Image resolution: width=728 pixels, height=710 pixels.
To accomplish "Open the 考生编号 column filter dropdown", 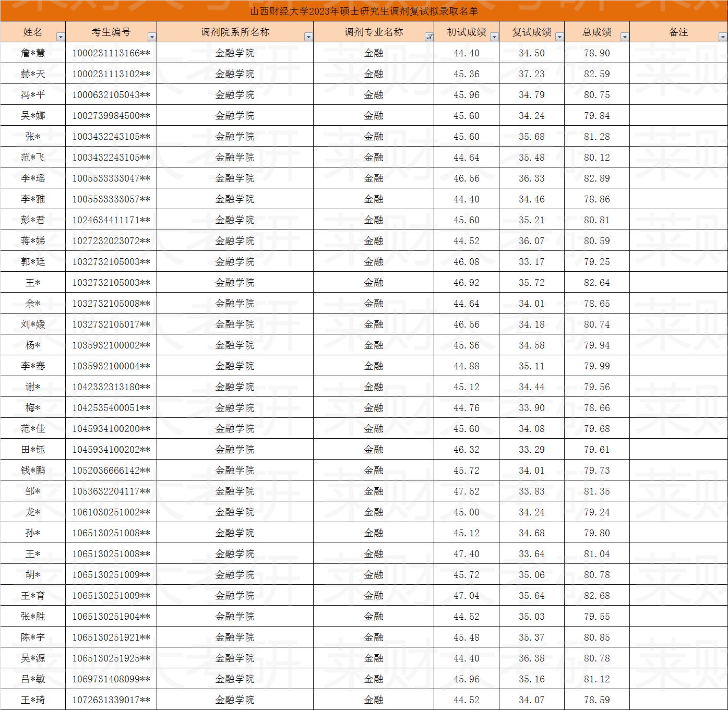I will tap(152, 37).
